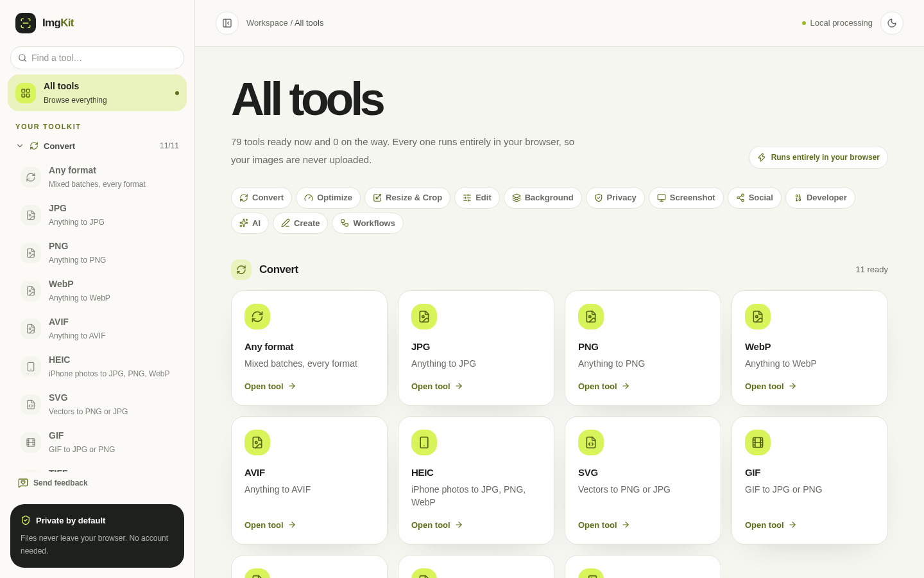This screenshot has width=924, height=578.
Task: Open Any format in sidebar toolkit
Action: point(97,177)
